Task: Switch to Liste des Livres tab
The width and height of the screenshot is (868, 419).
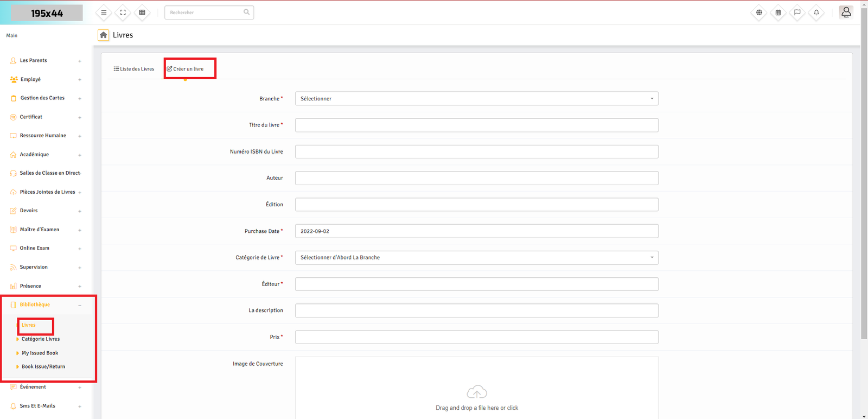Action: (x=134, y=69)
